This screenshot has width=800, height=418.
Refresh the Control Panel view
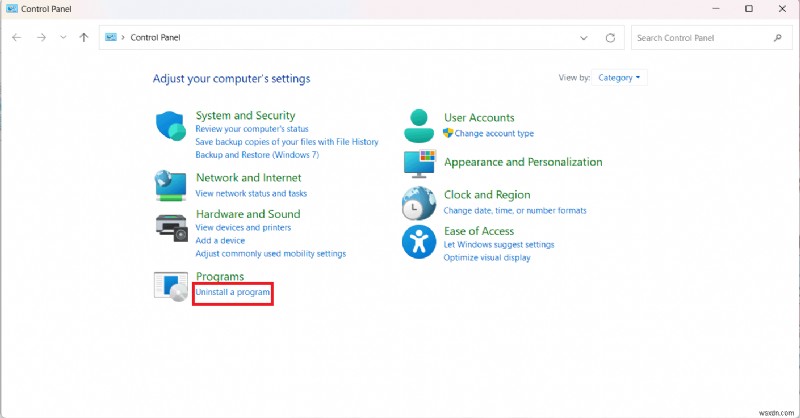(610, 38)
